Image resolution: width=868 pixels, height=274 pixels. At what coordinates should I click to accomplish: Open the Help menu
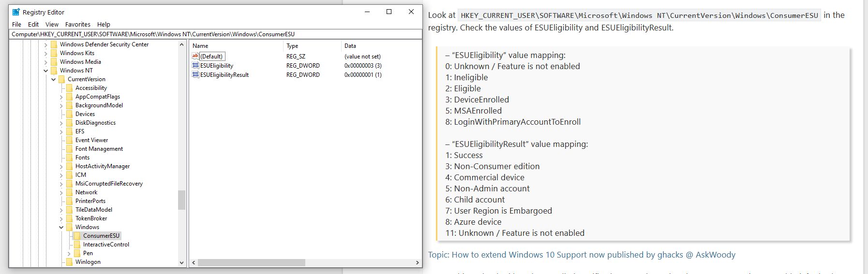coord(104,24)
